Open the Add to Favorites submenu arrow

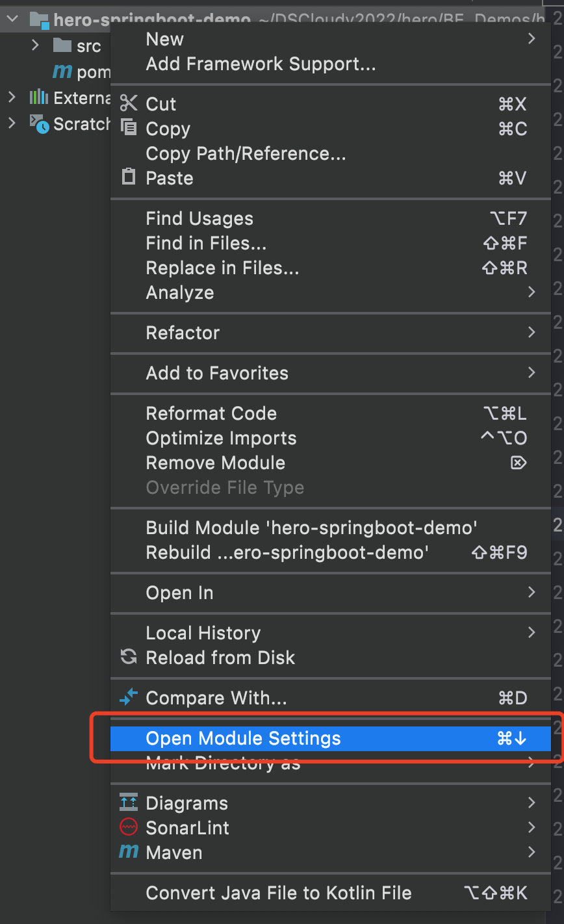pos(532,372)
